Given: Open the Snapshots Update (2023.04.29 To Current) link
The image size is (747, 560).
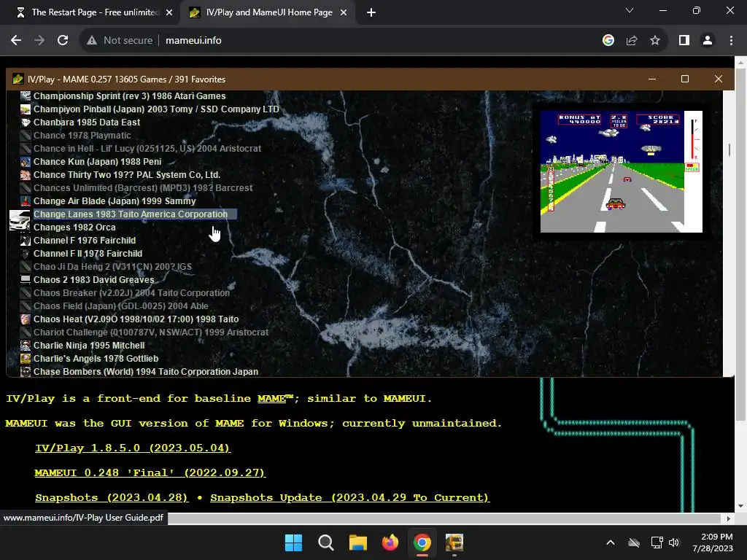Looking at the screenshot, I should tap(349, 497).
